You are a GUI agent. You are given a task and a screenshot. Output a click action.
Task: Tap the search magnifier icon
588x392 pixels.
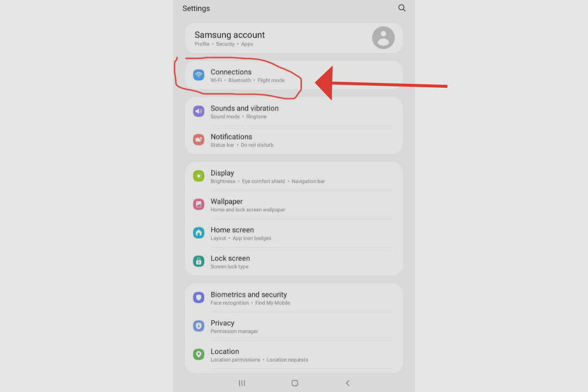click(x=402, y=8)
